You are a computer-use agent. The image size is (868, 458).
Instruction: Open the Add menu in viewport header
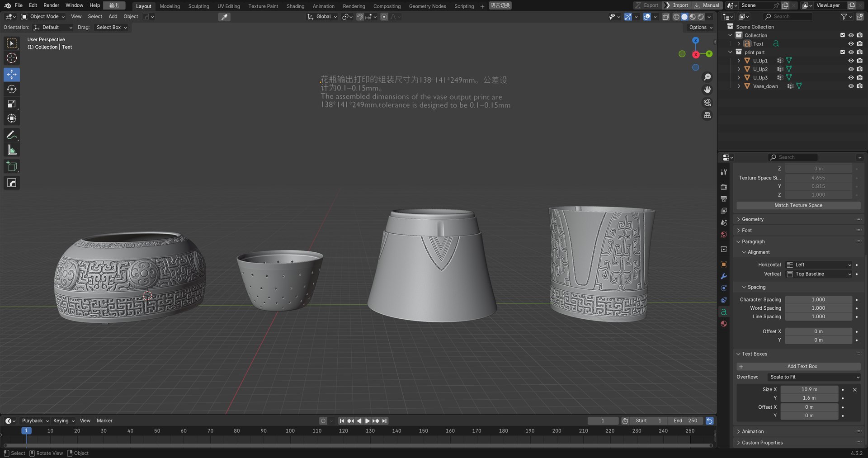(x=113, y=17)
